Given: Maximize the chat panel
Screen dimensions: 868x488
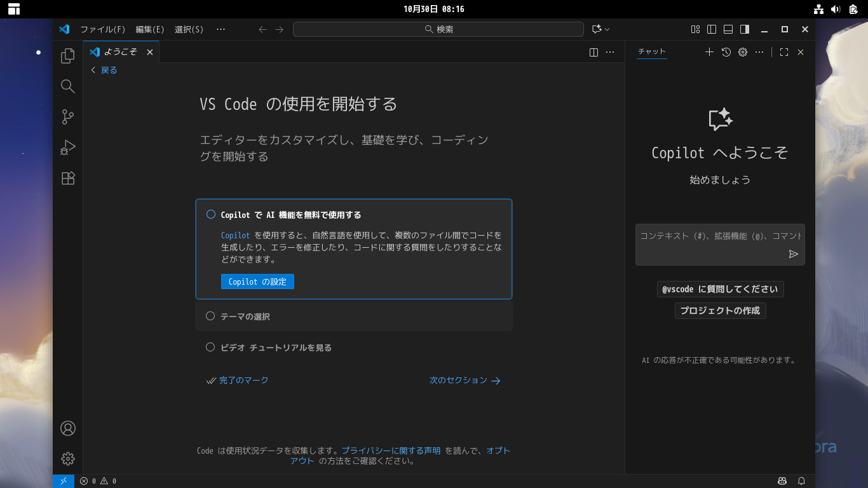Looking at the screenshot, I should [x=784, y=52].
